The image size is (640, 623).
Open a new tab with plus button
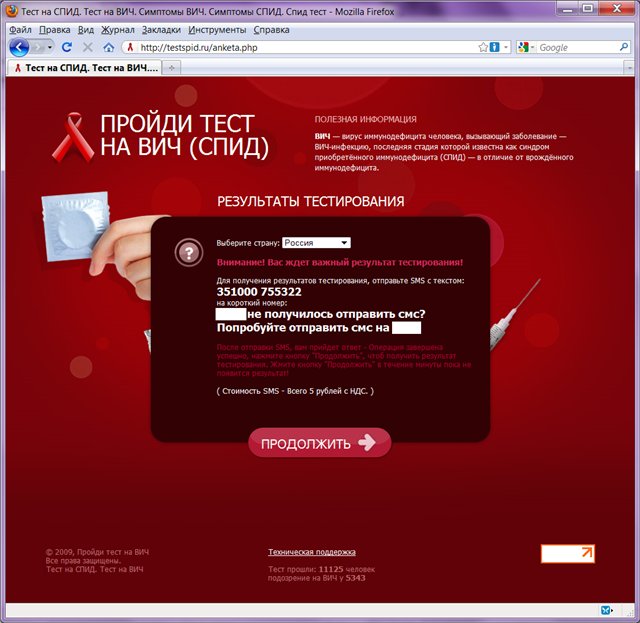click(171, 67)
